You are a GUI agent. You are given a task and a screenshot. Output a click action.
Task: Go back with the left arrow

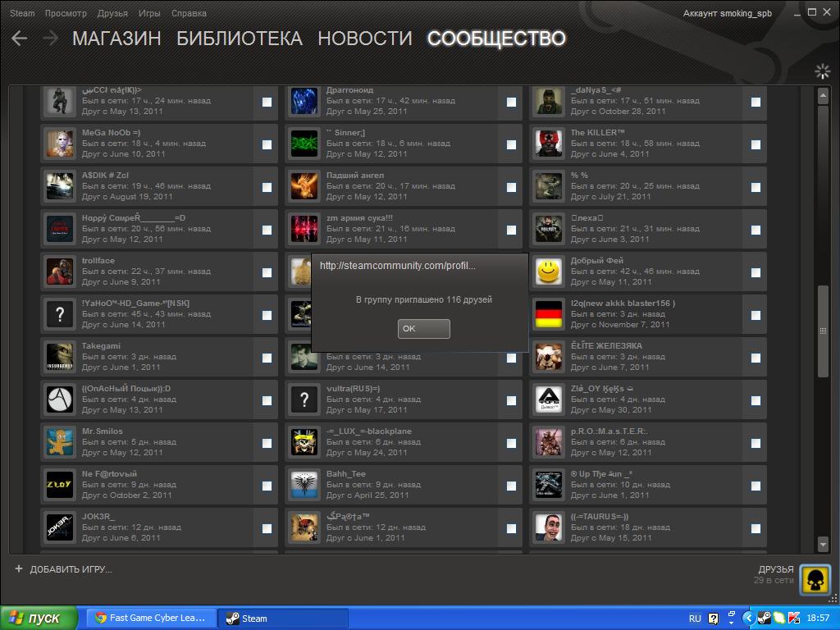pyautogui.click(x=20, y=38)
